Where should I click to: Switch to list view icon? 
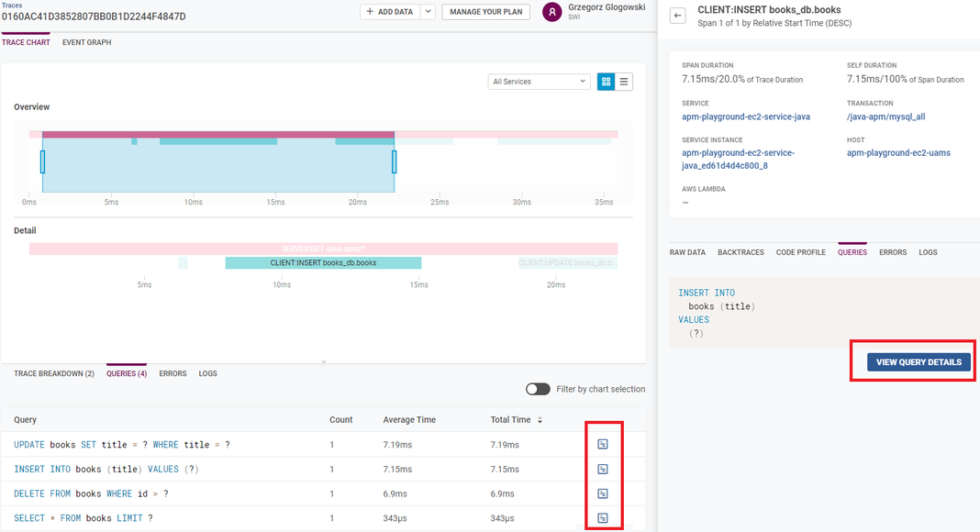tap(624, 82)
